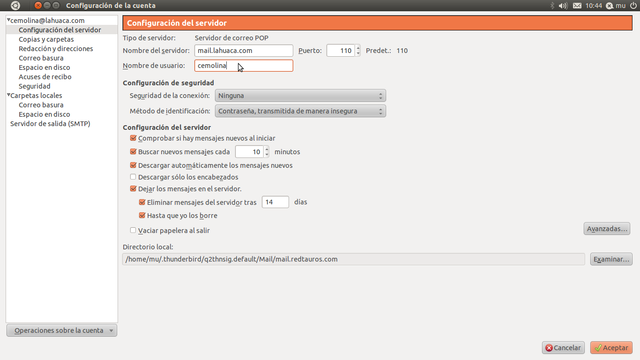
Task: Select Seguridad in the sidebar
Action: [x=34, y=86]
